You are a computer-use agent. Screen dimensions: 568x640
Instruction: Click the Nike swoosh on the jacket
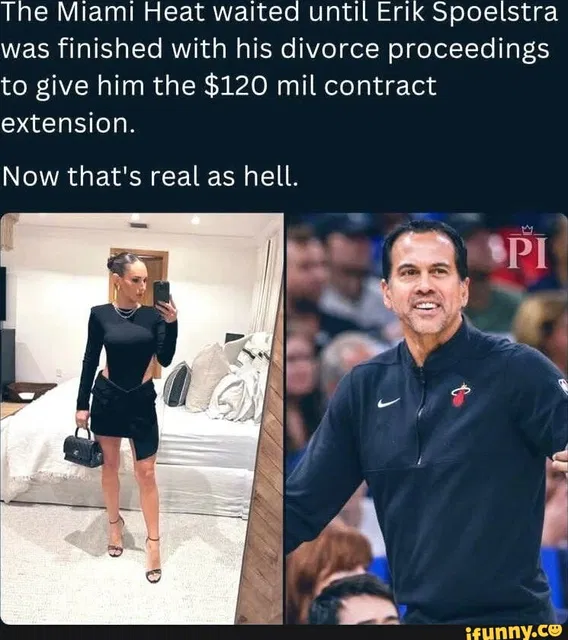point(388,402)
